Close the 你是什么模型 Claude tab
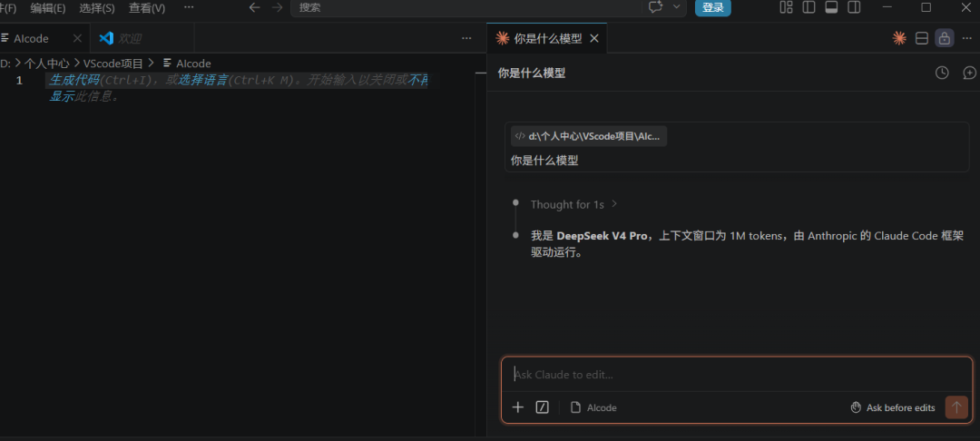980x441 pixels. (x=594, y=39)
